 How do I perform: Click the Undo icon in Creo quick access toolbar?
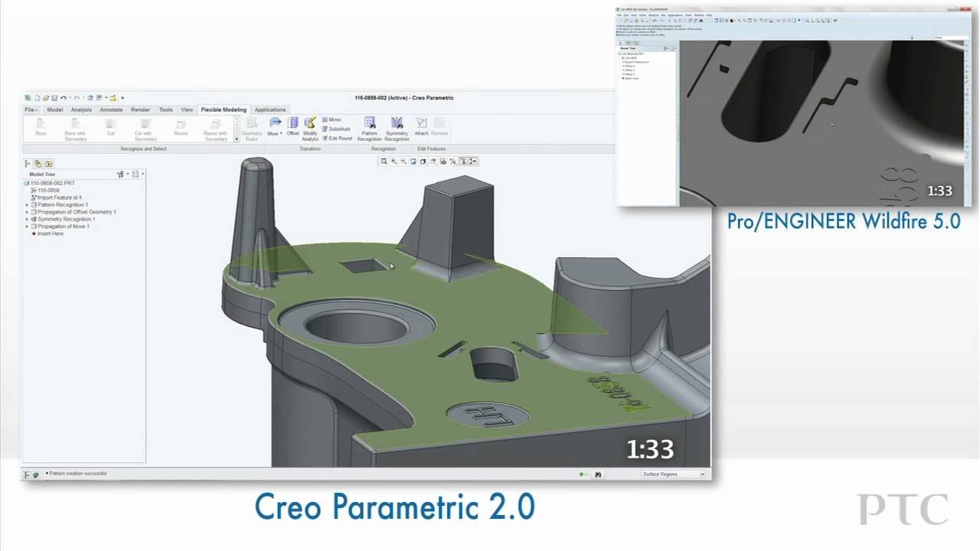tap(64, 98)
